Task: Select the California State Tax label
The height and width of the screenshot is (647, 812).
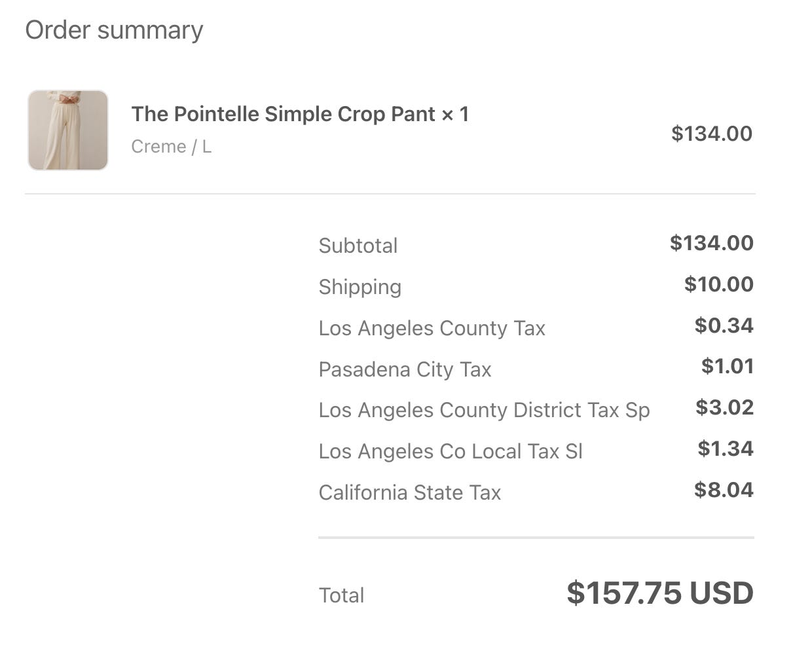Action: [410, 492]
